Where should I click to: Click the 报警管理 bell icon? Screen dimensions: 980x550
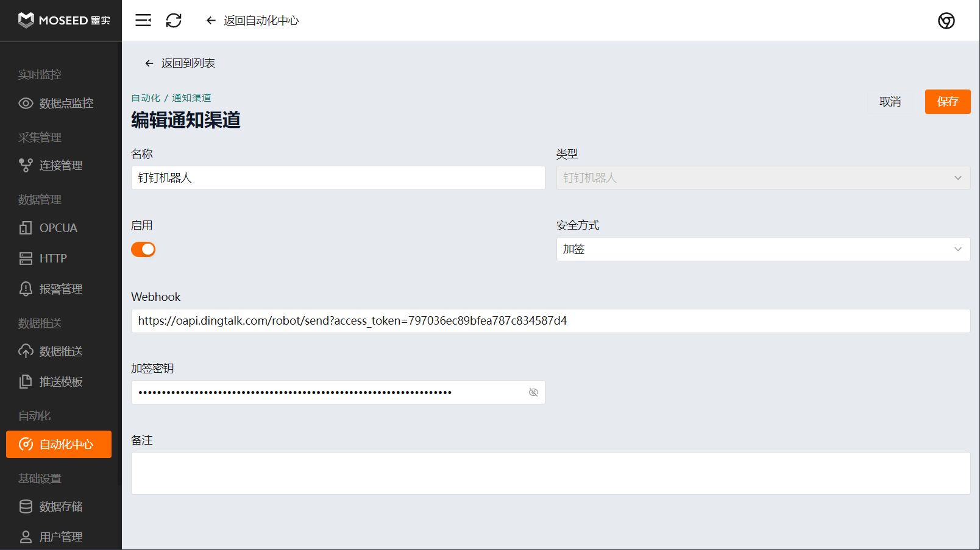click(x=26, y=289)
